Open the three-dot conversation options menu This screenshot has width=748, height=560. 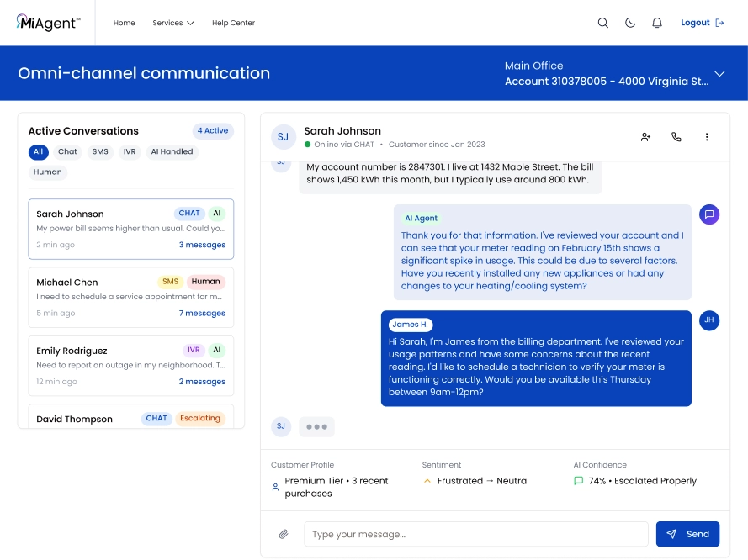[707, 137]
